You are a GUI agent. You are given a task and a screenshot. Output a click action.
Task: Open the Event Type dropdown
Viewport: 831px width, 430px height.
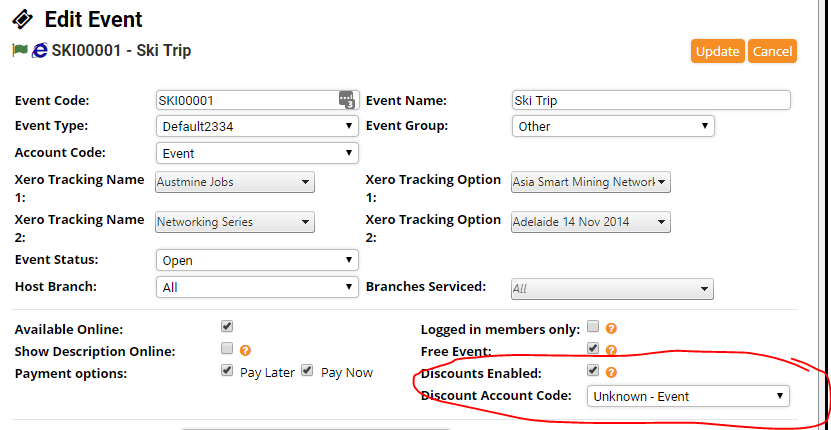click(x=257, y=127)
